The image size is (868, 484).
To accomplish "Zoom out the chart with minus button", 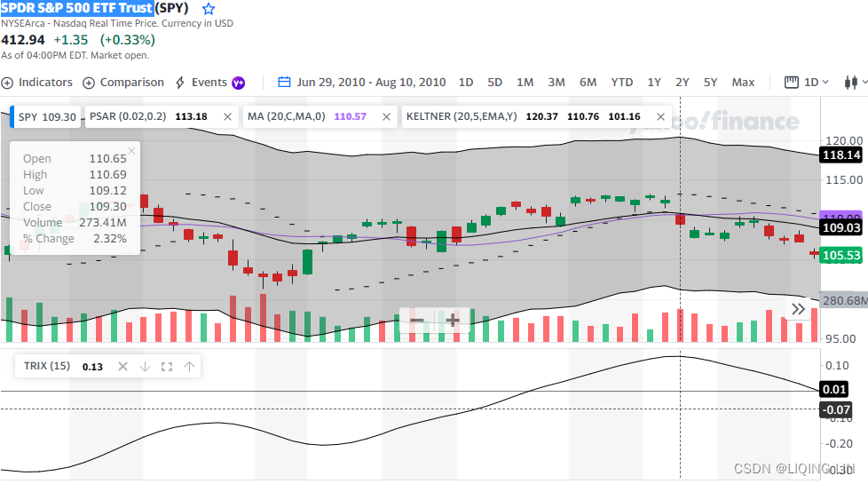I will [x=417, y=321].
